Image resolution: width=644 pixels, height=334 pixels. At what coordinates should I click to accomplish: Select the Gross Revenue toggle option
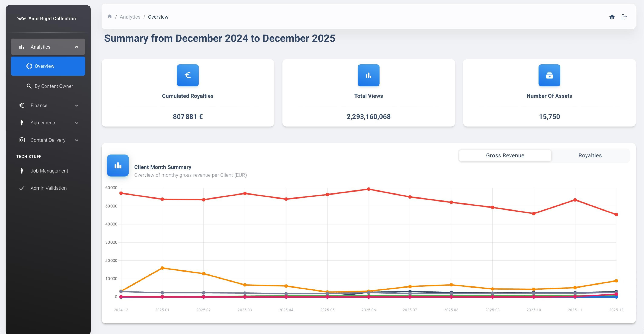pos(505,155)
